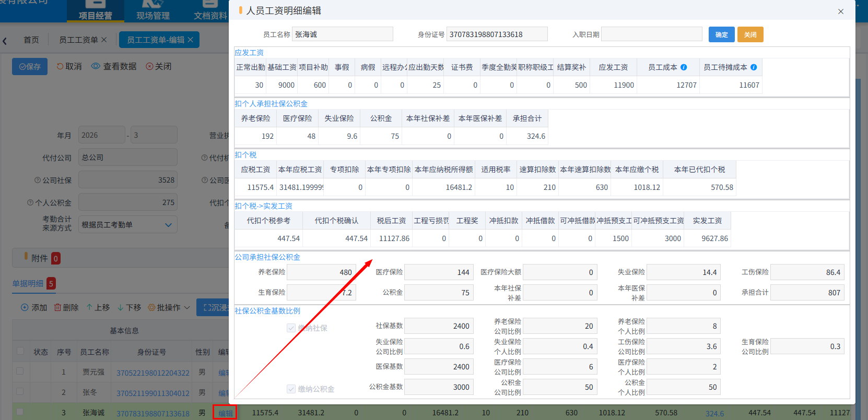Viewport: 868px width, 420px height.
Task: Tick the checkbox for row 贾元强
Action: click(20, 371)
